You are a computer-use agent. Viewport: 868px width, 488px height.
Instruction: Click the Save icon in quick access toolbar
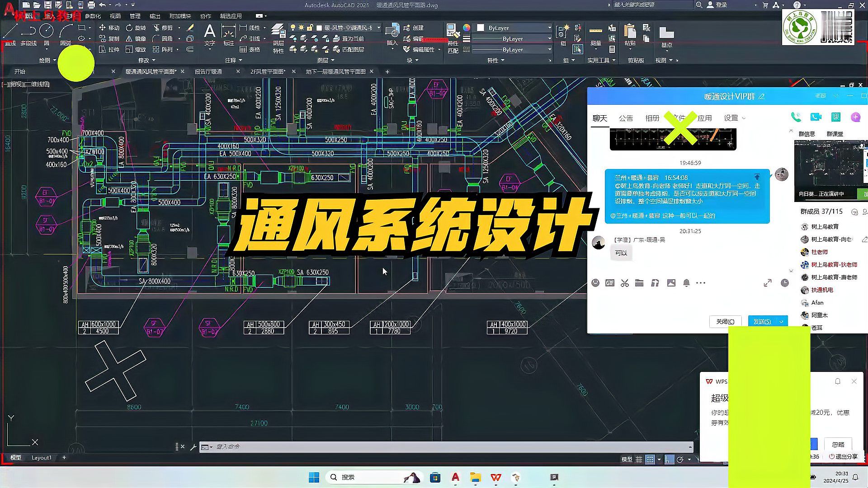[47, 5]
